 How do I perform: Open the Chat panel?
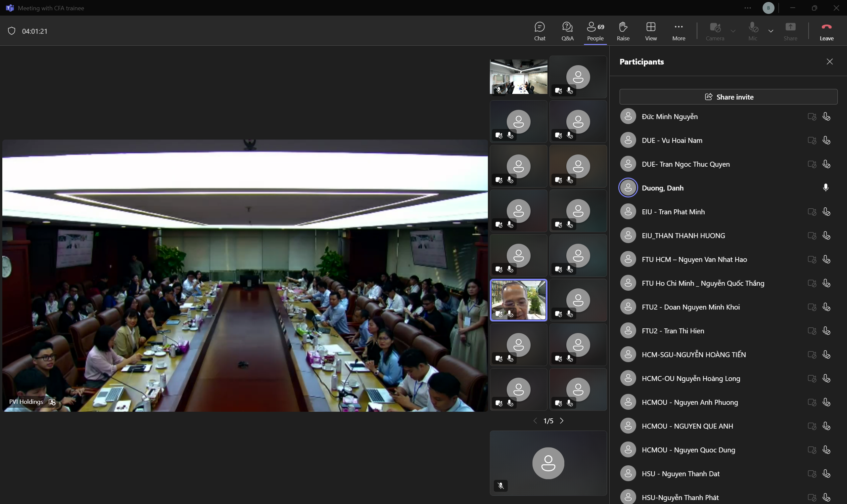tap(540, 31)
